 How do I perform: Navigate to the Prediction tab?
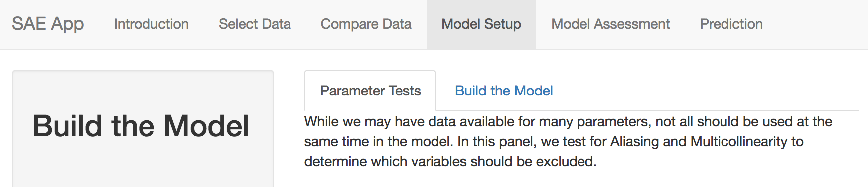(731, 24)
